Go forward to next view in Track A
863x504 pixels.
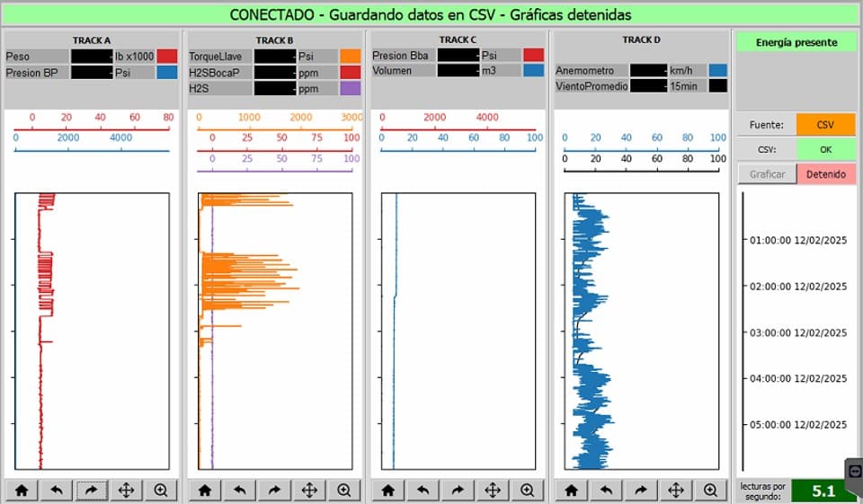[92, 490]
